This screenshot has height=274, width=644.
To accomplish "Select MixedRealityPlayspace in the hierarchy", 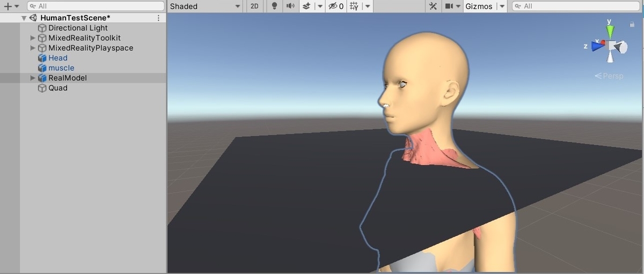I will coord(91,48).
